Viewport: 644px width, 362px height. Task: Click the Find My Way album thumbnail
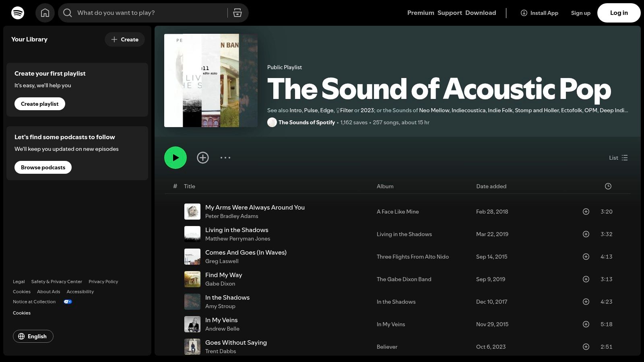(x=192, y=279)
